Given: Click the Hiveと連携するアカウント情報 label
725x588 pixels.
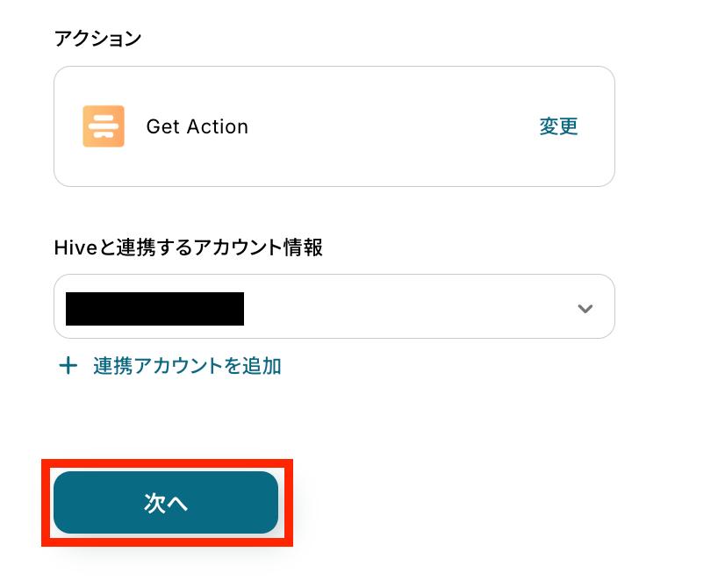Looking at the screenshot, I should click(188, 248).
